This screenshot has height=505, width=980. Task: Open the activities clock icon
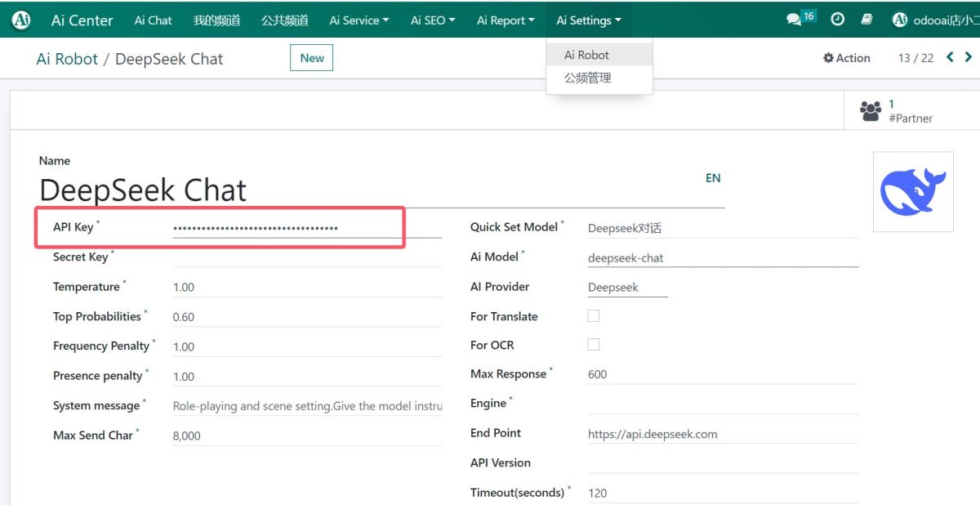pyautogui.click(x=837, y=20)
